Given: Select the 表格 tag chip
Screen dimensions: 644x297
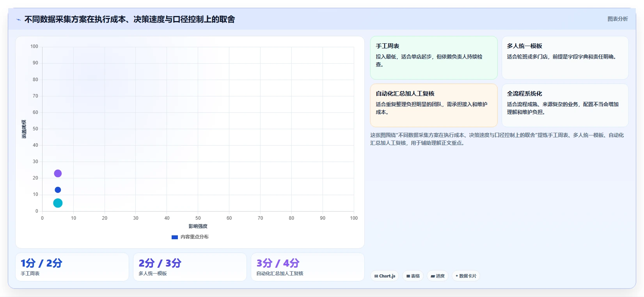Looking at the screenshot, I should tap(413, 276).
